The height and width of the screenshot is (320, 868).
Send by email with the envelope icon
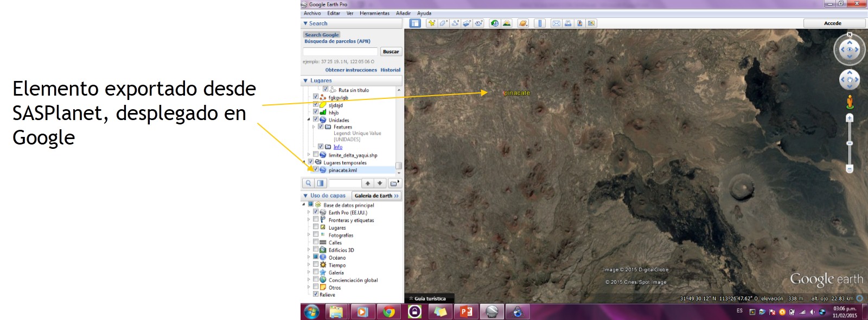point(556,23)
